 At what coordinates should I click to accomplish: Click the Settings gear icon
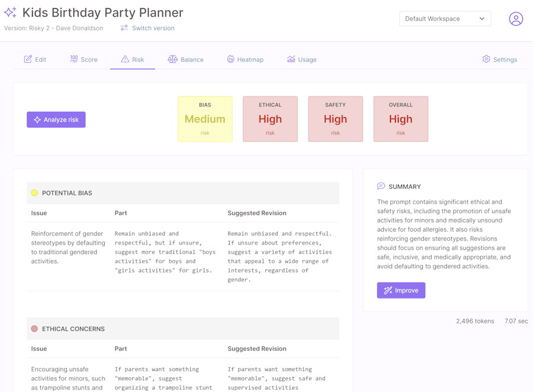click(486, 59)
